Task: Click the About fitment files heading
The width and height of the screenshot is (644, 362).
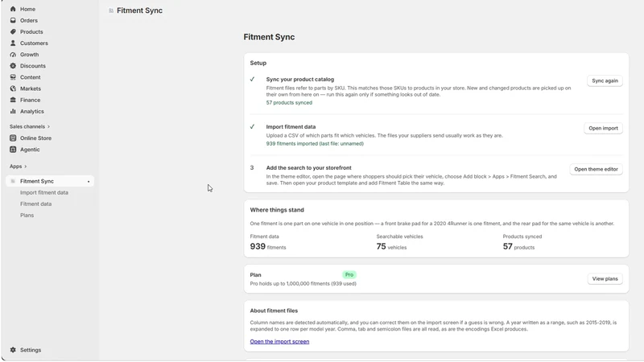Action: click(x=274, y=311)
